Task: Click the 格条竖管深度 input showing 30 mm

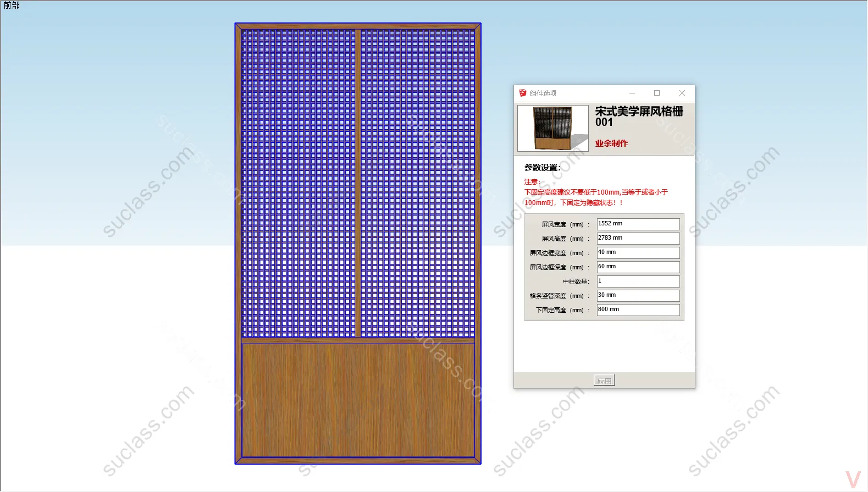Action: click(x=638, y=296)
